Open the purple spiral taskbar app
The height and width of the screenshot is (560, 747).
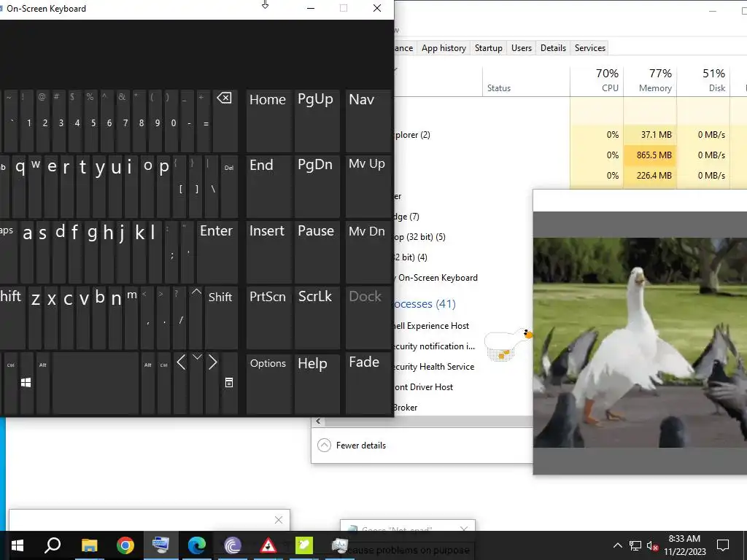233,545
